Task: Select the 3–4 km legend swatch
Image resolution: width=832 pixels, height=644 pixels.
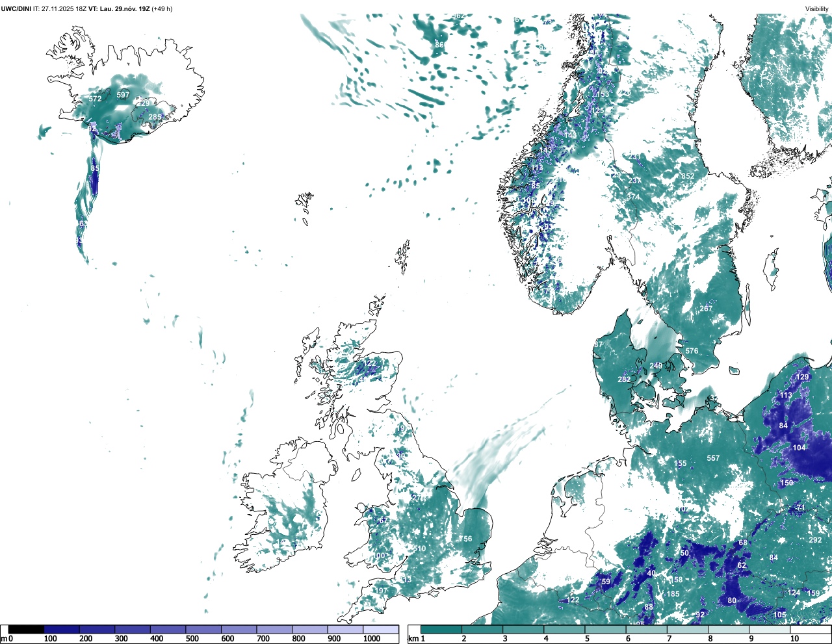Action: 524,630
